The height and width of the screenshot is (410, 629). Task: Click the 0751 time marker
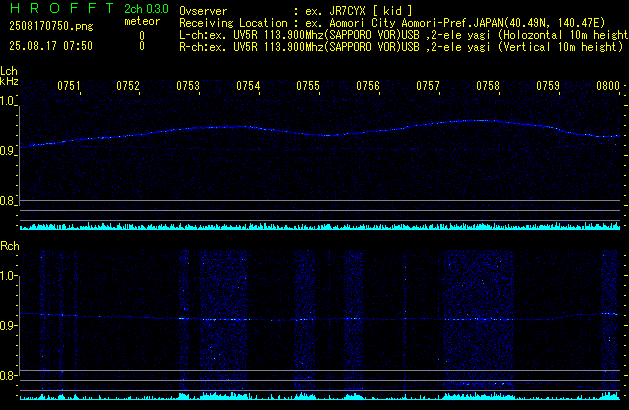[69, 86]
